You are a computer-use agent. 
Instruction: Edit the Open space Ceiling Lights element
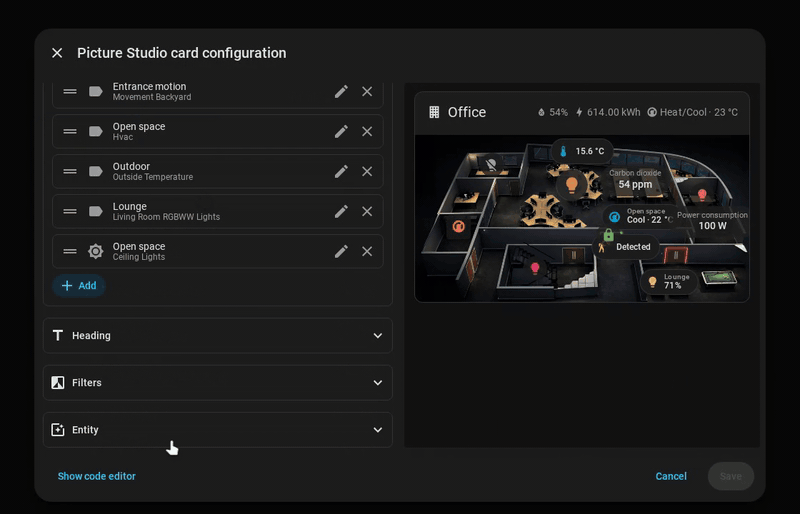tap(341, 251)
